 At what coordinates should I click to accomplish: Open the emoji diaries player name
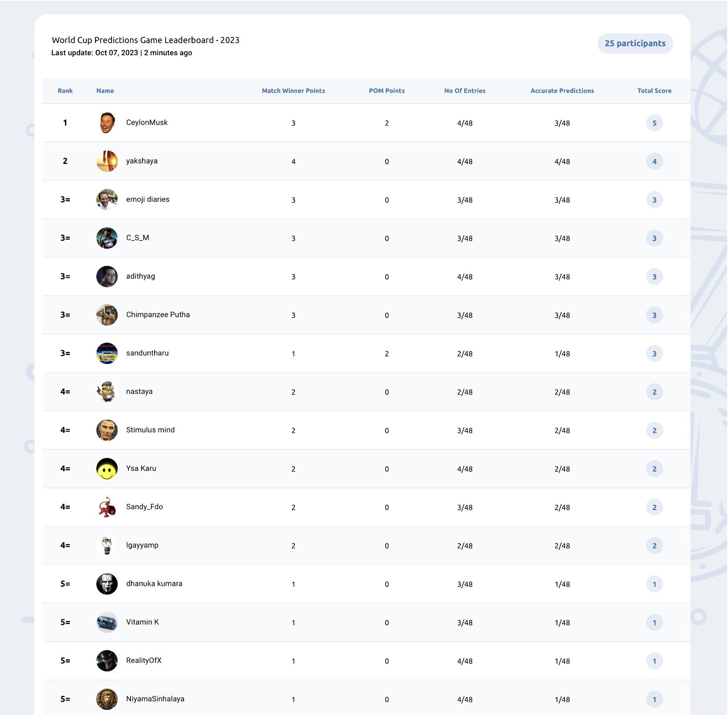(x=148, y=199)
